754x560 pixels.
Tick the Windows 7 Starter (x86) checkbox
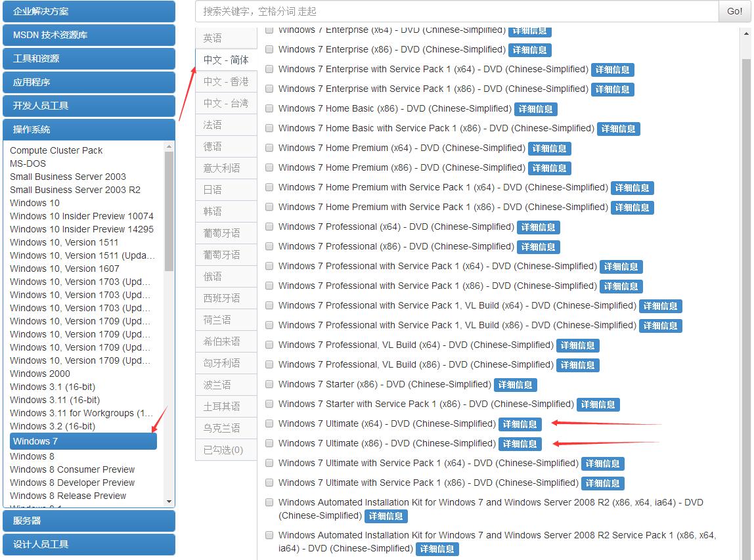(x=269, y=384)
